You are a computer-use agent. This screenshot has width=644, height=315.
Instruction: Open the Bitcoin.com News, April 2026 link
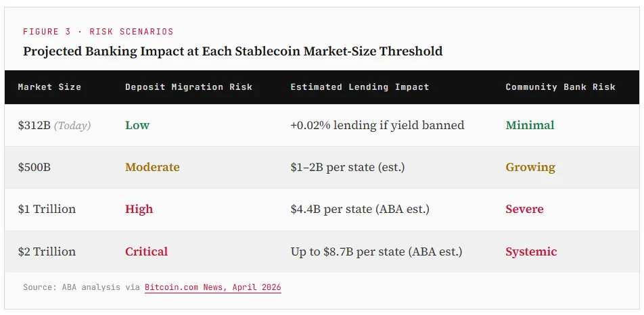212,287
